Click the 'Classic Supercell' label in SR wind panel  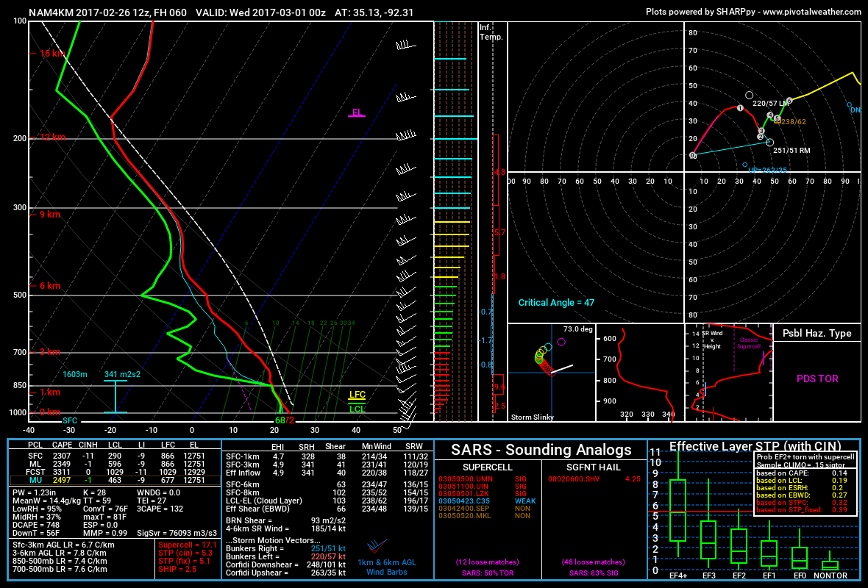click(748, 343)
